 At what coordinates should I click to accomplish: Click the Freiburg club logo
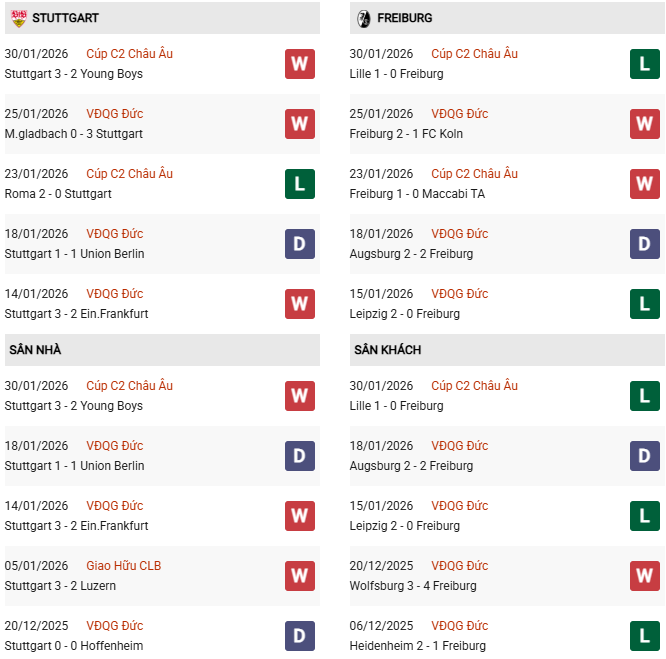(363, 18)
